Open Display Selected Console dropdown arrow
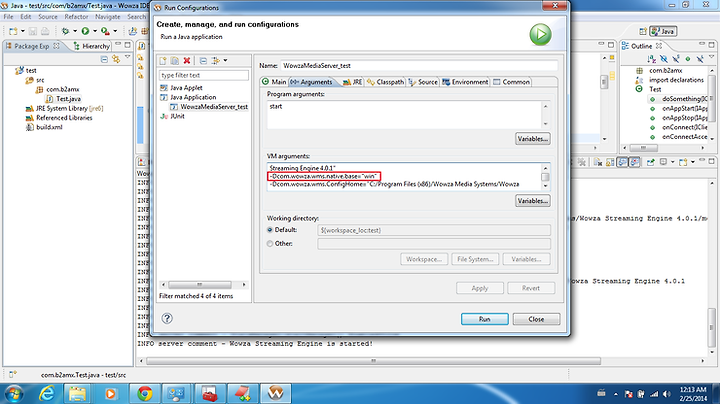Viewport: 720px width, 404px height. click(x=673, y=162)
